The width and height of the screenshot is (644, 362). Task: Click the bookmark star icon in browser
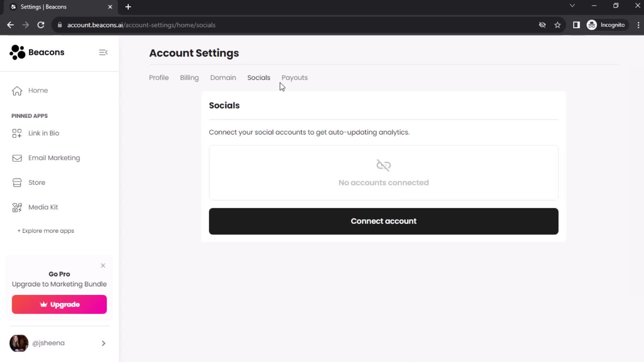point(558,25)
